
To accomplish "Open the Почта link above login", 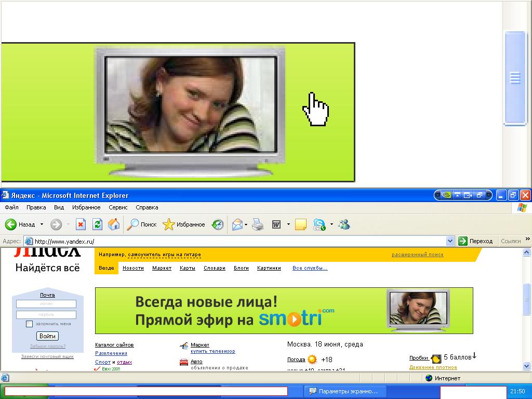I will [x=47, y=295].
